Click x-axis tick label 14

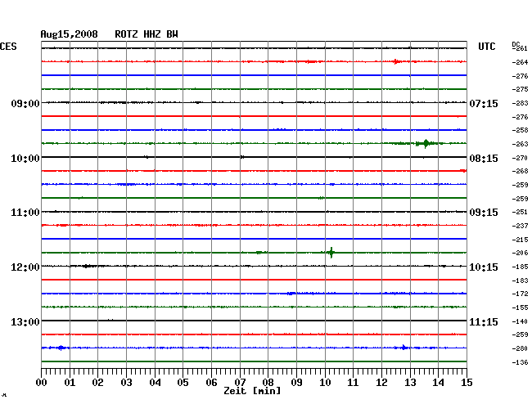point(438,383)
